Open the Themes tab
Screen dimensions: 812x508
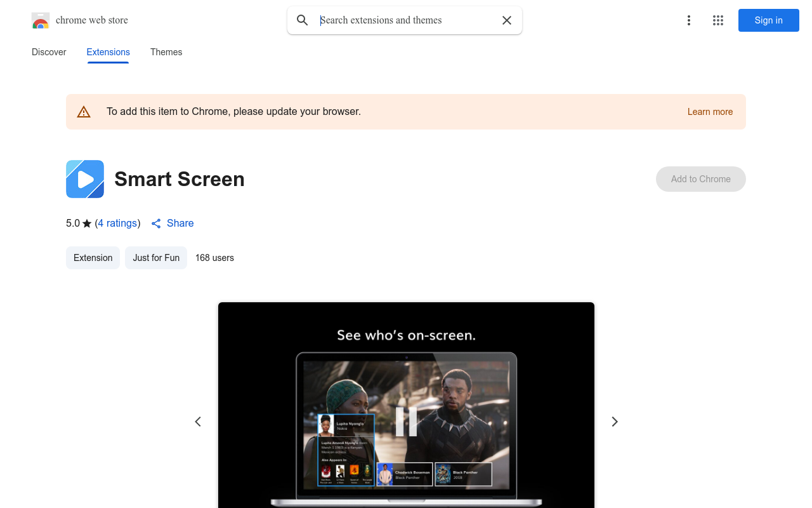166,52
